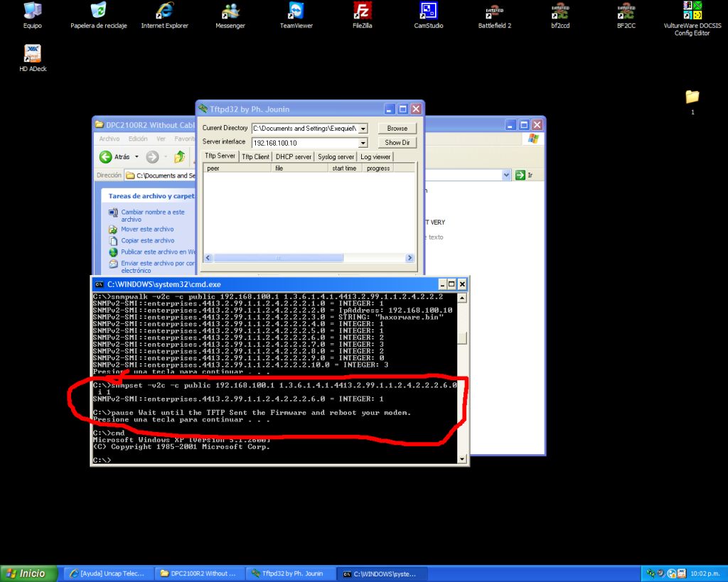This screenshot has width=728, height=582.
Task: Open Papelera de reciclaje icon
Action: 98,11
